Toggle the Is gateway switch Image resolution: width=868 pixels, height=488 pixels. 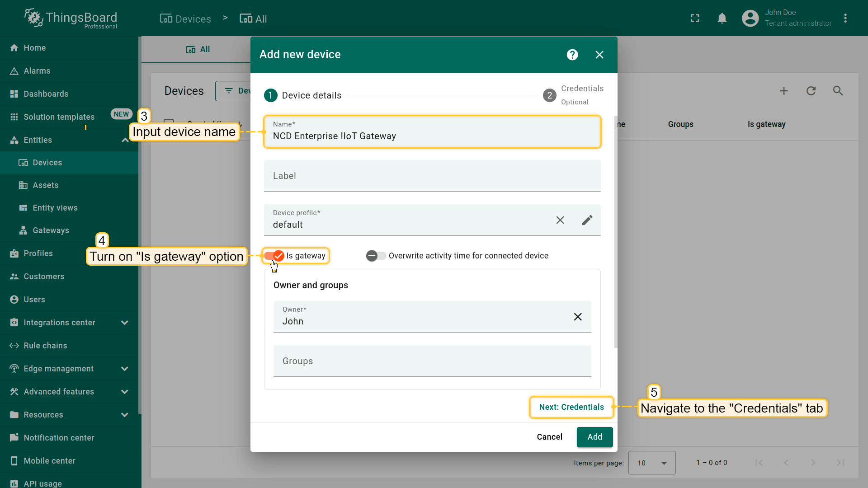(x=274, y=256)
